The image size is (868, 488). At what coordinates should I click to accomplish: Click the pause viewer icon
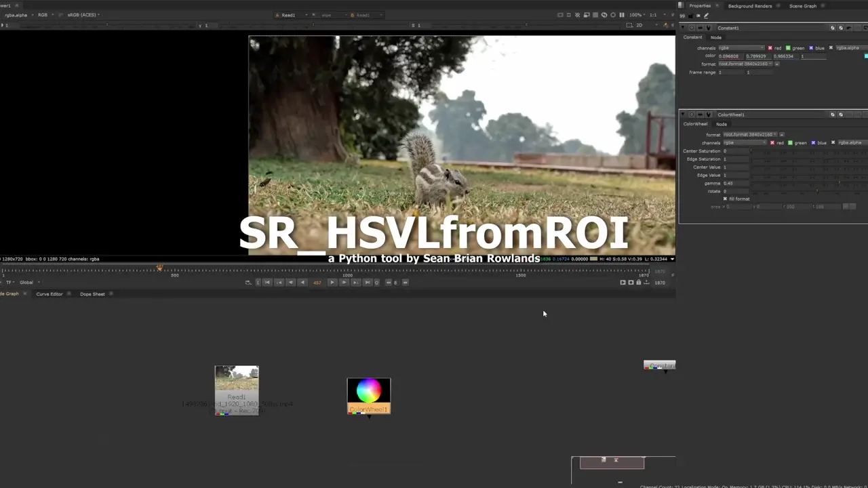click(622, 15)
